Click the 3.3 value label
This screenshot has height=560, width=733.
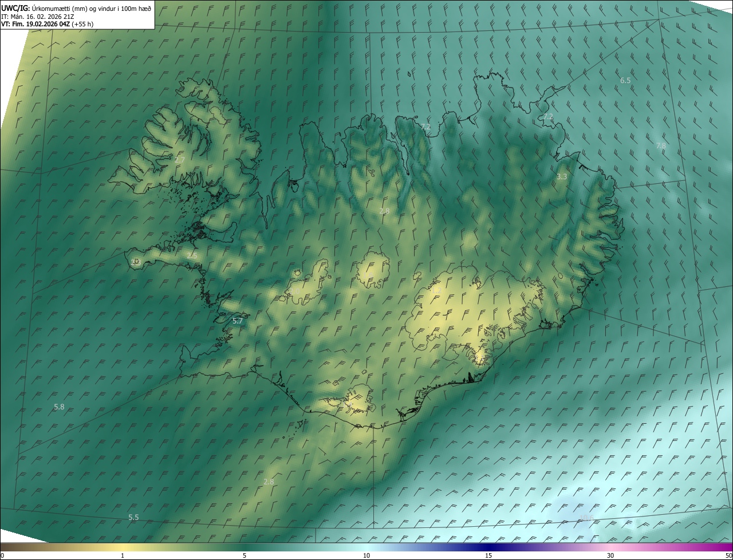tap(562, 177)
